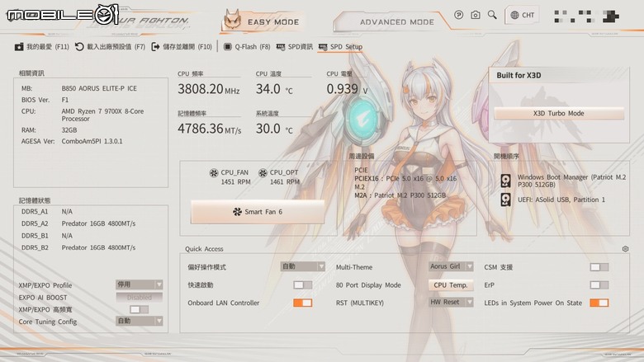Click the SPD Setup memory icon

coord(323,47)
